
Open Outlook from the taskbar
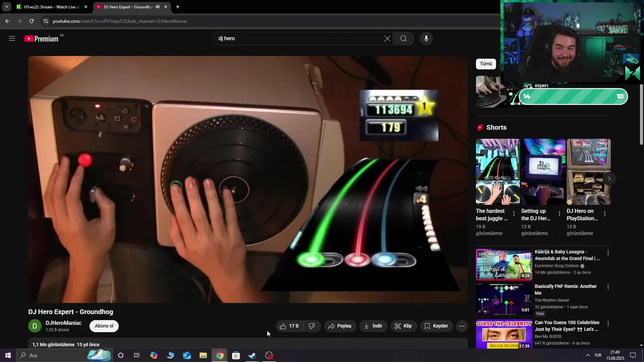point(187,355)
